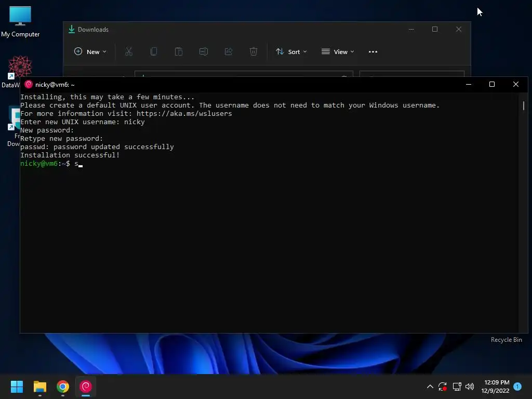Select the My Computer desktop icon

(20, 21)
